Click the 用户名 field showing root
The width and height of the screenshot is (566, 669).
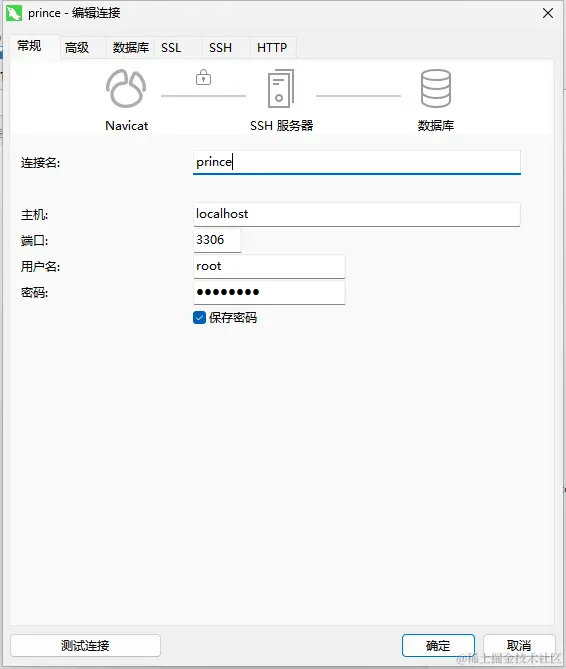269,266
